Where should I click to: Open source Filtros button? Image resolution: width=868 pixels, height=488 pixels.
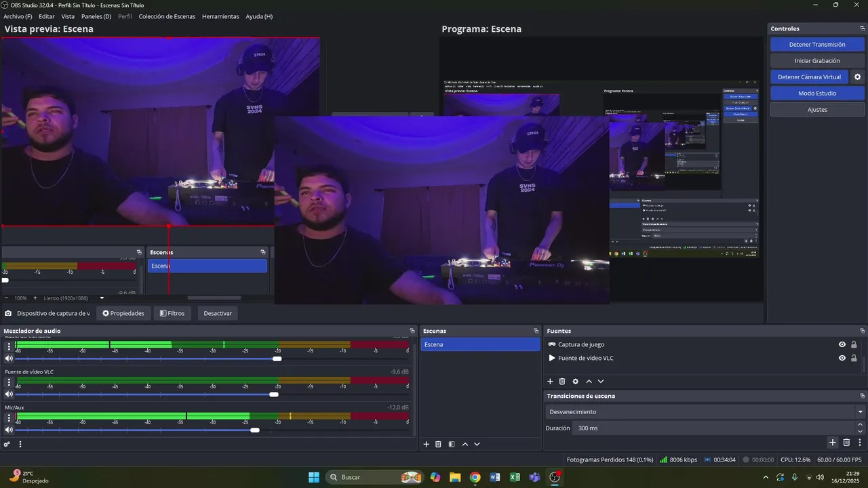(x=172, y=314)
